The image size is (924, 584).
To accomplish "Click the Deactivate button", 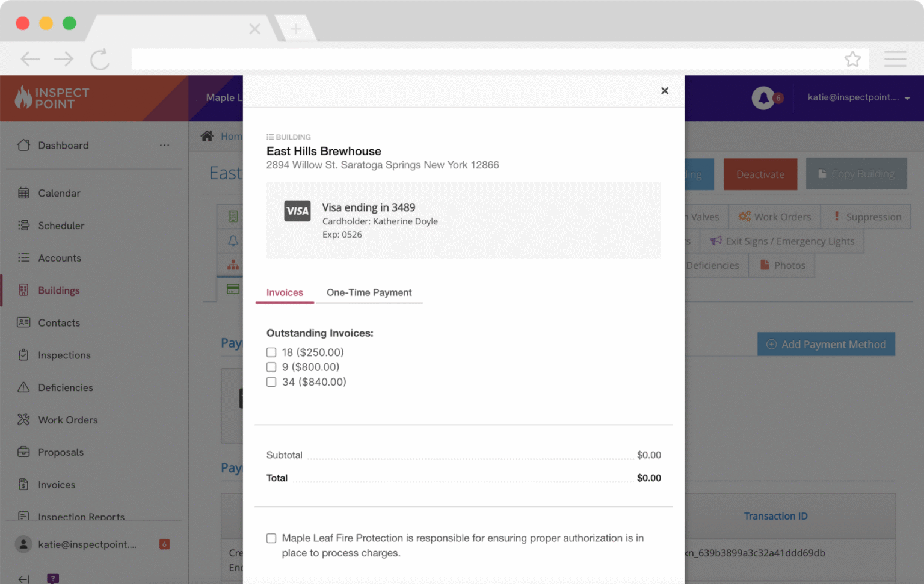I will pyautogui.click(x=760, y=174).
